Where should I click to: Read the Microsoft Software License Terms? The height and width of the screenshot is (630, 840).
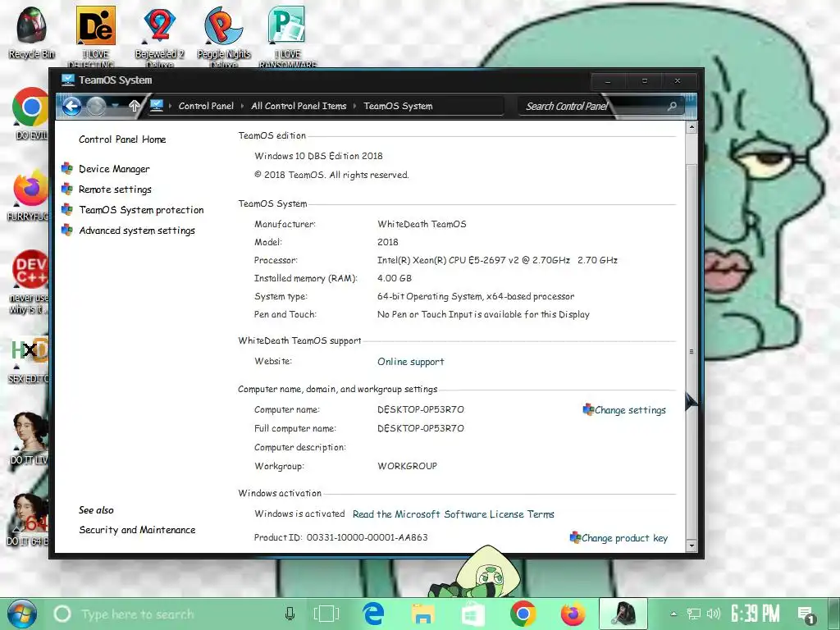[x=453, y=514]
